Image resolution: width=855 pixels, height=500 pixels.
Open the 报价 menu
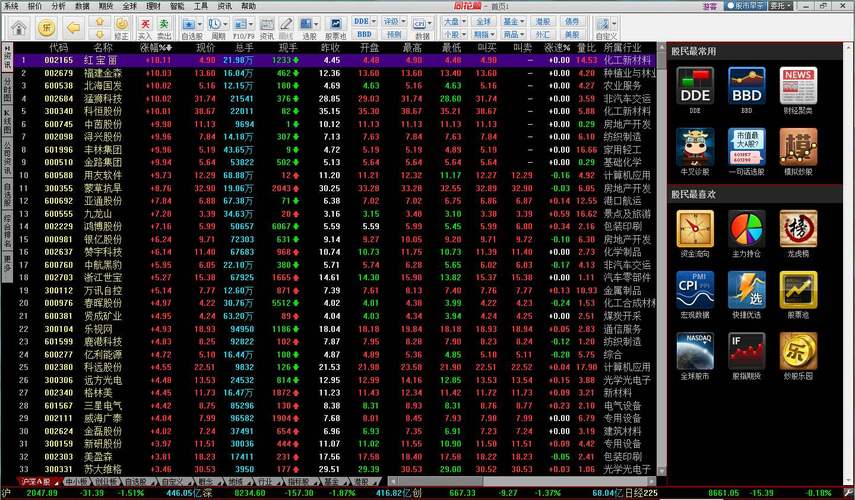(35, 6)
